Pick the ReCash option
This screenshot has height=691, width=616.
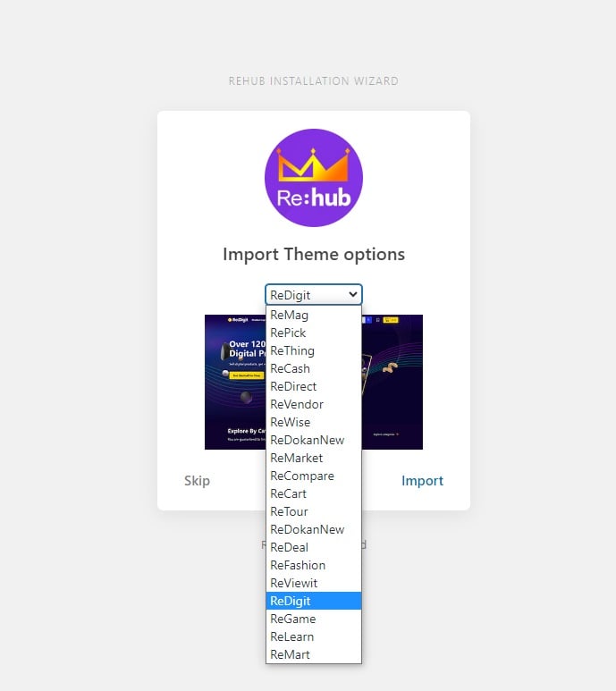click(313, 368)
